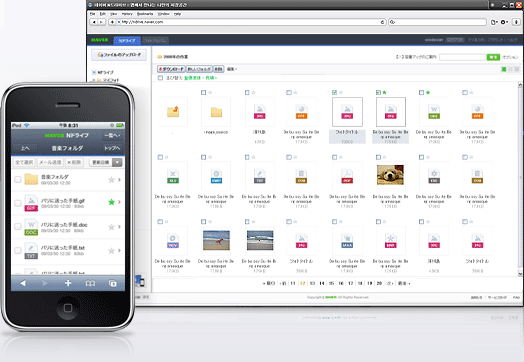Screen dimensions: 524x362
Task: Click the NAVER logo in the desktop header
Action: [100, 40]
